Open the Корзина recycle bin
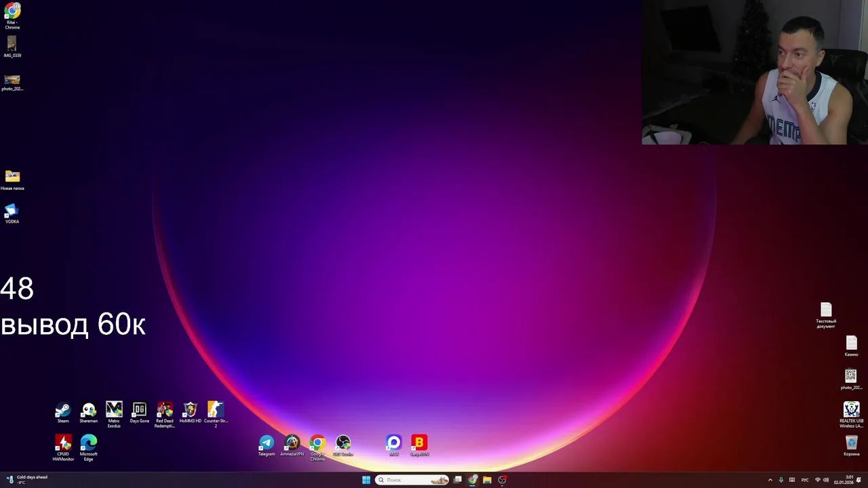Screen dimensions: 868x488 pyautogui.click(x=851, y=446)
